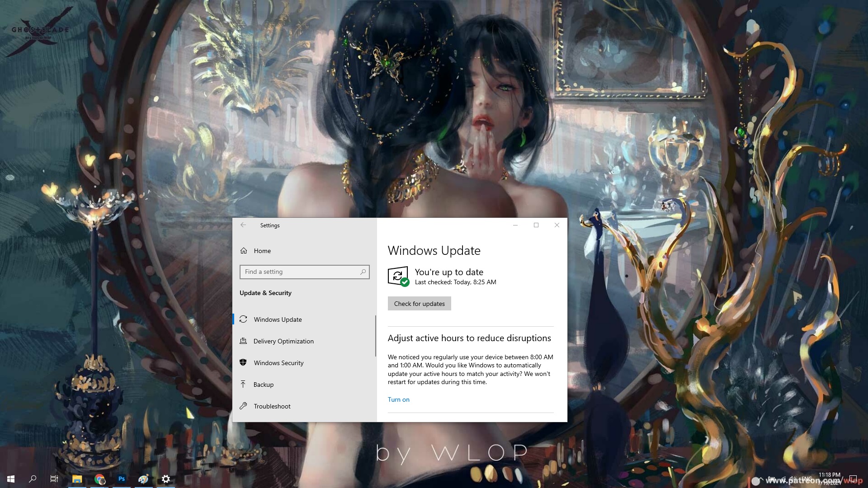The image size is (868, 488).
Task: Click the Delivery Optimization icon
Action: click(243, 341)
